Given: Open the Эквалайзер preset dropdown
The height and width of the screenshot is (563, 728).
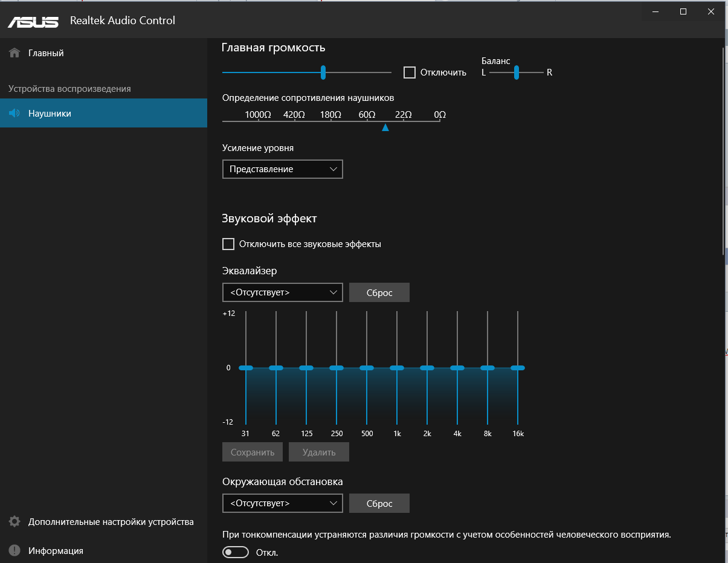Looking at the screenshot, I should [x=282, y=292].
